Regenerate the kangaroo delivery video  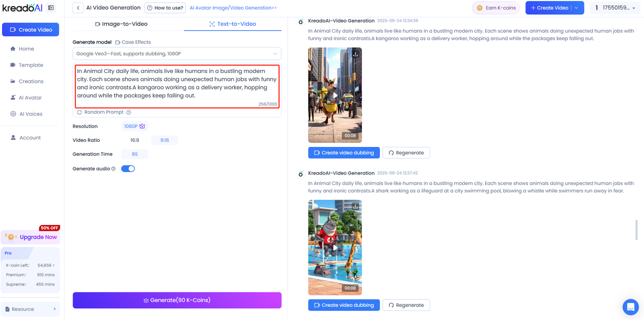pyautogui.click(x=406, y=152)
